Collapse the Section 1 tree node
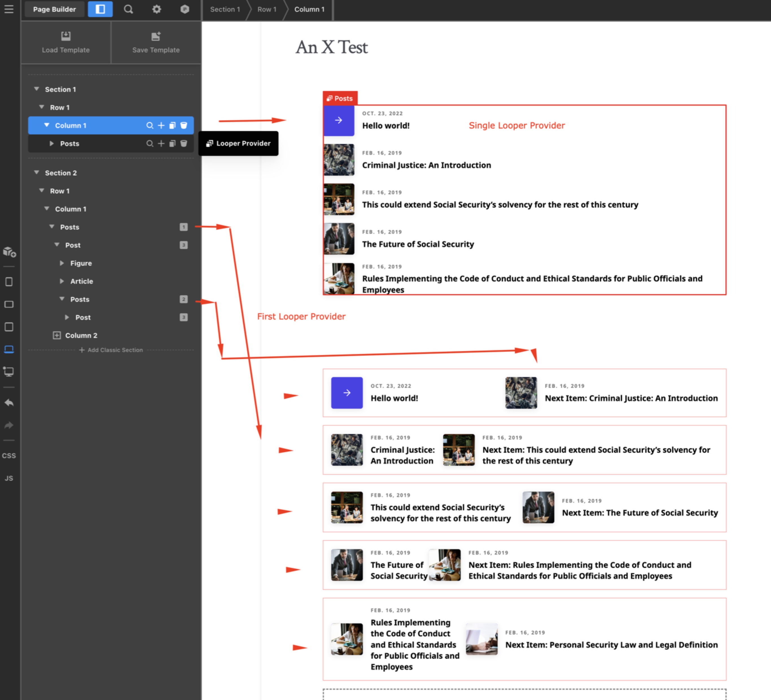 point(37,89)
